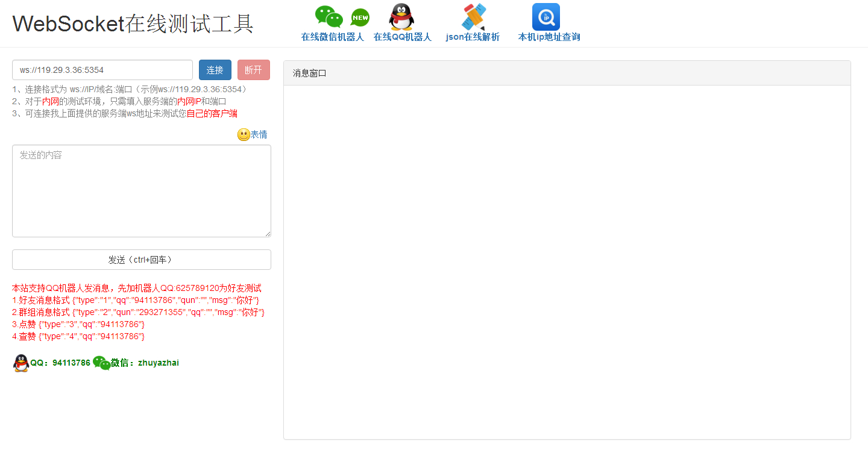868x456 pixels.
Task: Click the small WeChat icon beside zhuyazhai
Action: tap(101, 363)
